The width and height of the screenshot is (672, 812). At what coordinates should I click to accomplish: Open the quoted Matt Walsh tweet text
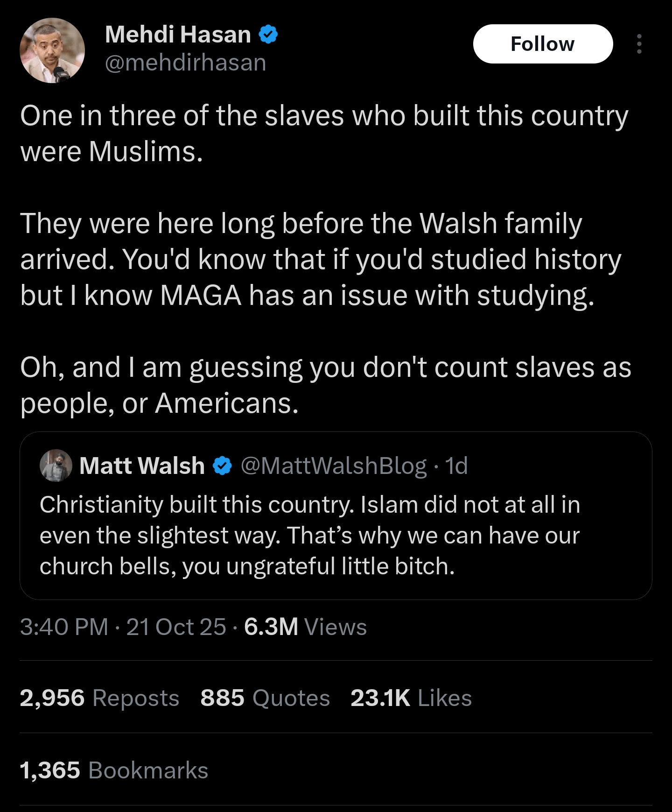click(309, 535)
